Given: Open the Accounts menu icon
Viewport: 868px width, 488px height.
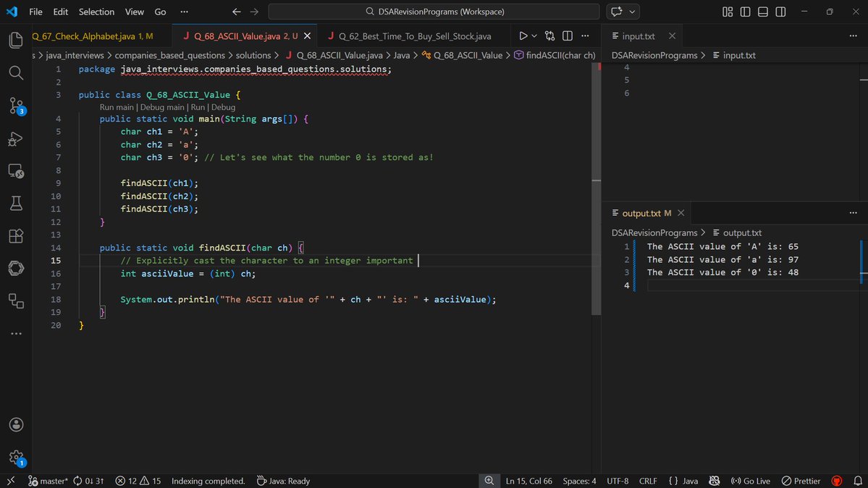Looking at the screenshot, I should pos(16,425).
